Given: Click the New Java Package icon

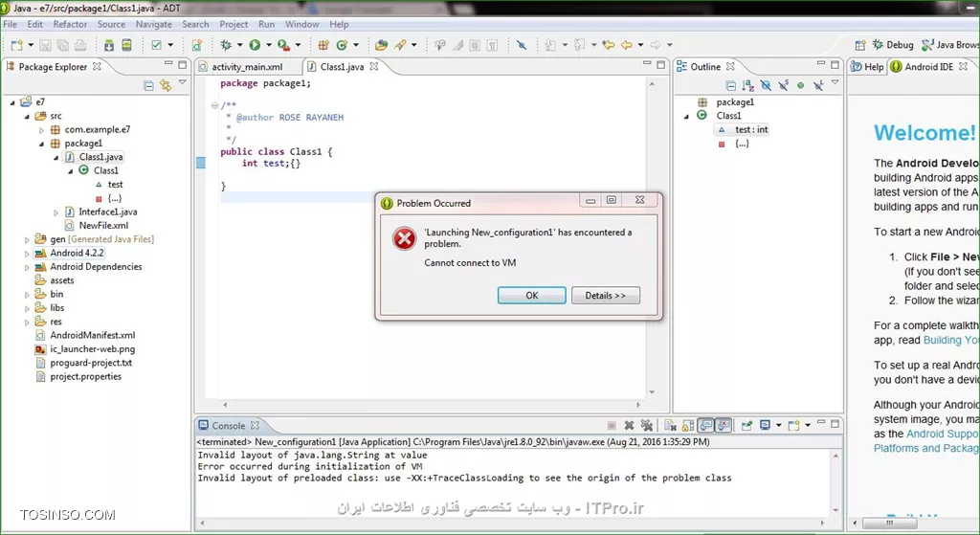Looking at the screenshot, I should pos(323,45).
